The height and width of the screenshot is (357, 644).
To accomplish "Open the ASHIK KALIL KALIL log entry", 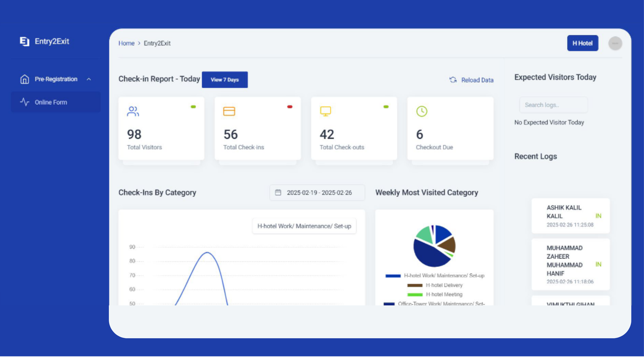I will click(x=571, y=216).
